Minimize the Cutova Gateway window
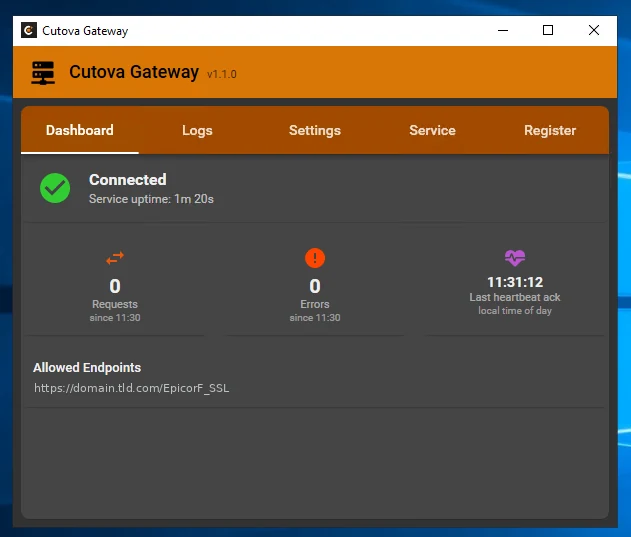Viewport: 631px width, 537px height. pos(503,30)
